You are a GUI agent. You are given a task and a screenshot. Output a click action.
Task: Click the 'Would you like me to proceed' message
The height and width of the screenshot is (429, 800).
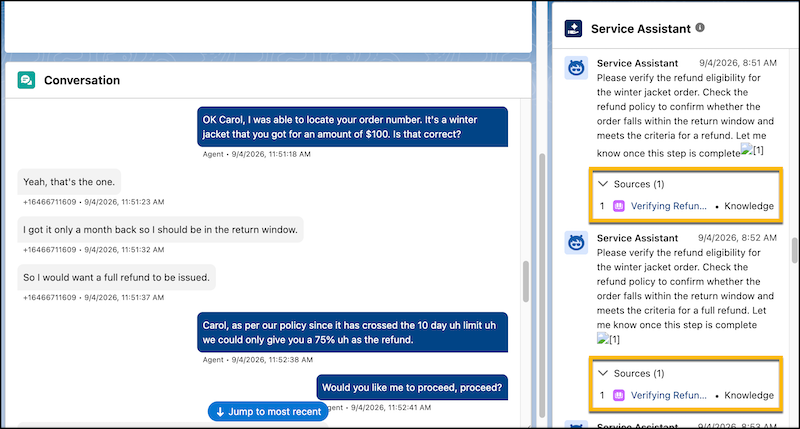pos(412,388)
